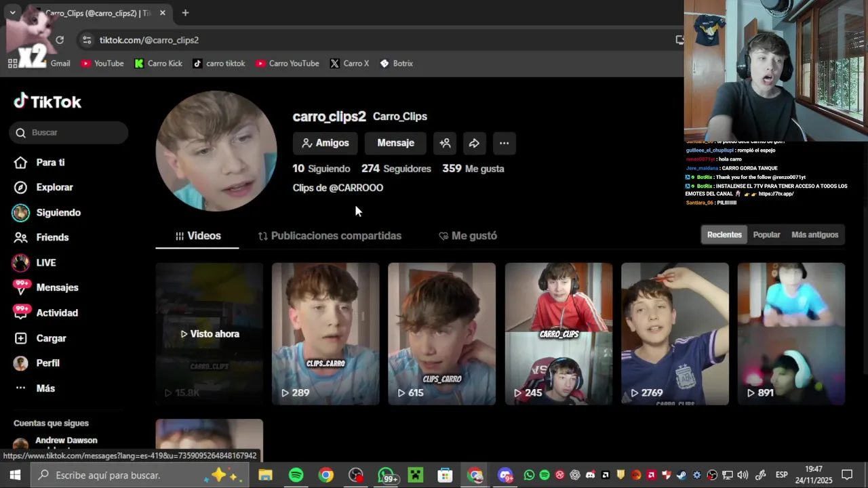Viewport: 868px width, 488px height.
Task: Open WhatsApp with 99+ badge in taskbar
Action: coord(387,475)
